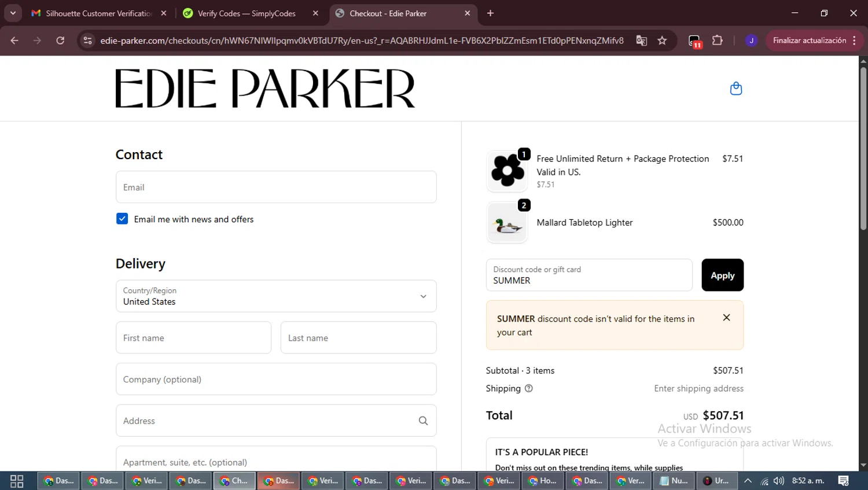This screenshot has height=490, width=868.
Task: Switch to Silhouette Customer Verification tab
Action: 98,13
